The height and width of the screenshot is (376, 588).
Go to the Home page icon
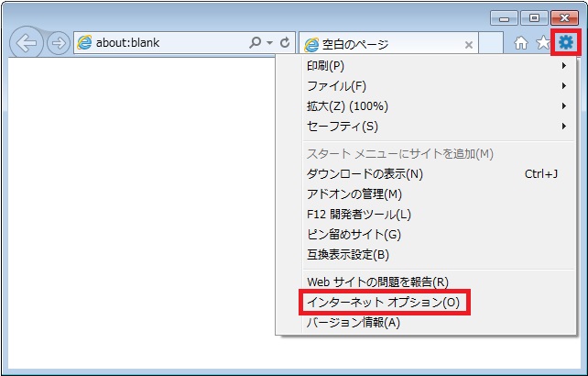[x=521, y=43]
